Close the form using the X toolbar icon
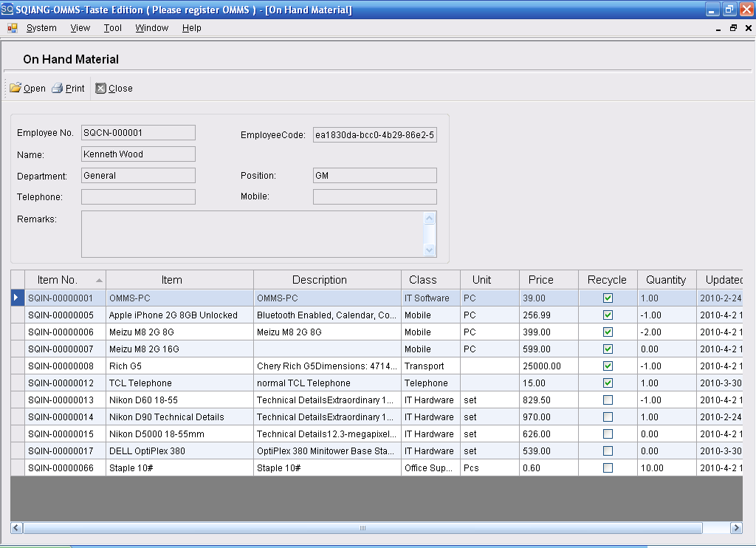The width and height of the screenshot is (756, 548). (x=100, y=88)
